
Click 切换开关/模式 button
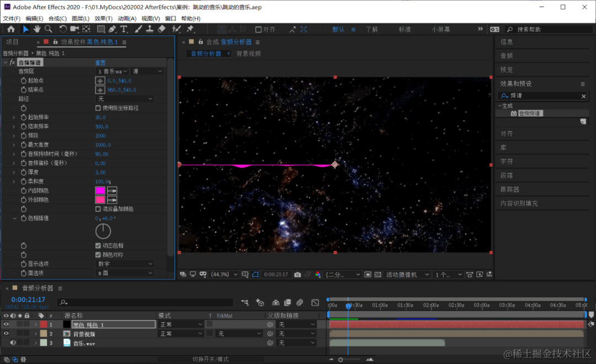[x=211, y=359]
